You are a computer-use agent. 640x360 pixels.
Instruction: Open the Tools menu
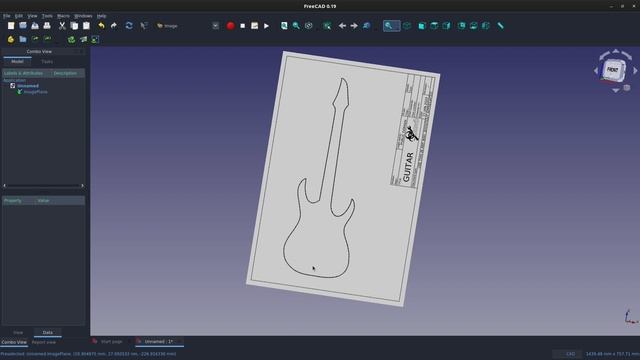click(47, 16)
